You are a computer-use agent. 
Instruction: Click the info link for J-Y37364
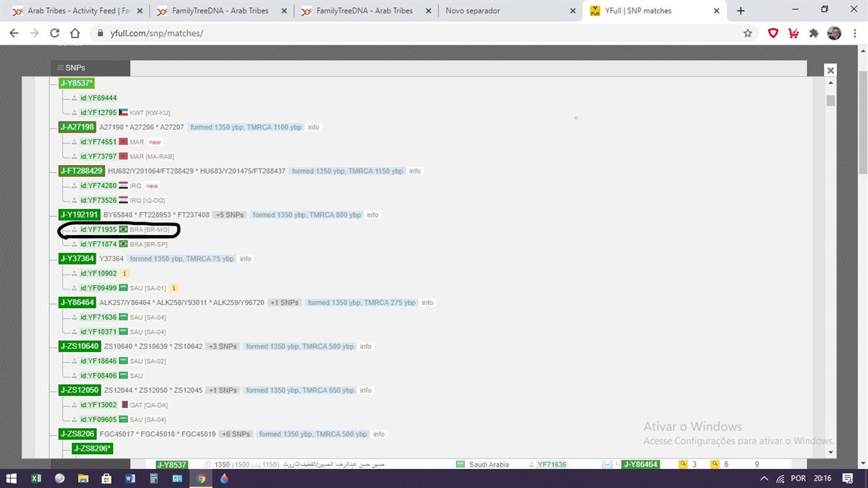pos(246,259)
